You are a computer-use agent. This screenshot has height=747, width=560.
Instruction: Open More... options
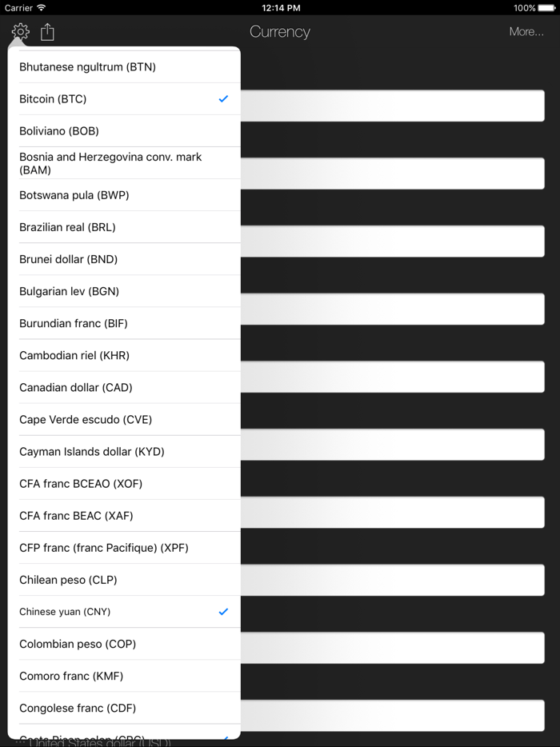[526, 31]
